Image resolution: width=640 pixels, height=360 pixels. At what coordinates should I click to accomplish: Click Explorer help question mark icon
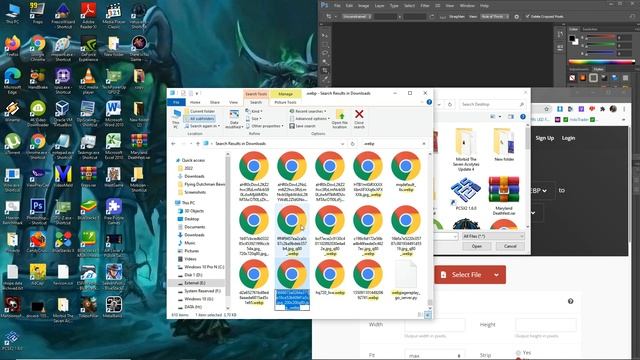tap(429, 102)
